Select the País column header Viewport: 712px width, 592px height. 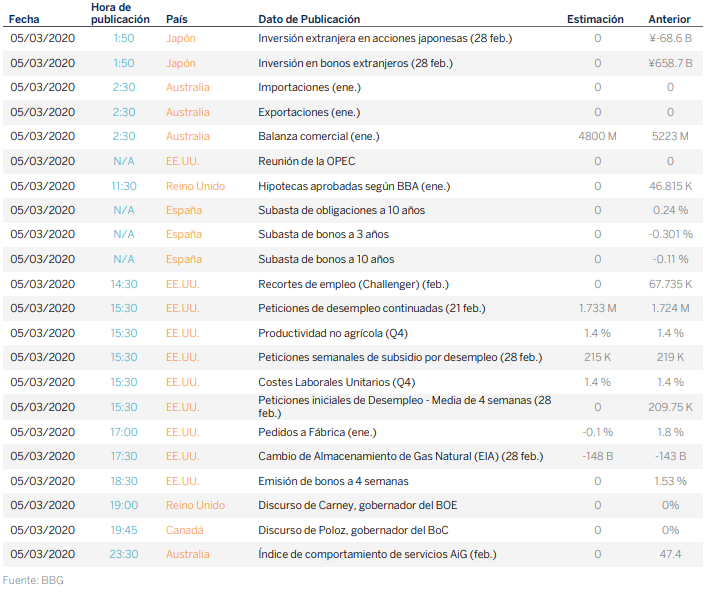[176, 19]
